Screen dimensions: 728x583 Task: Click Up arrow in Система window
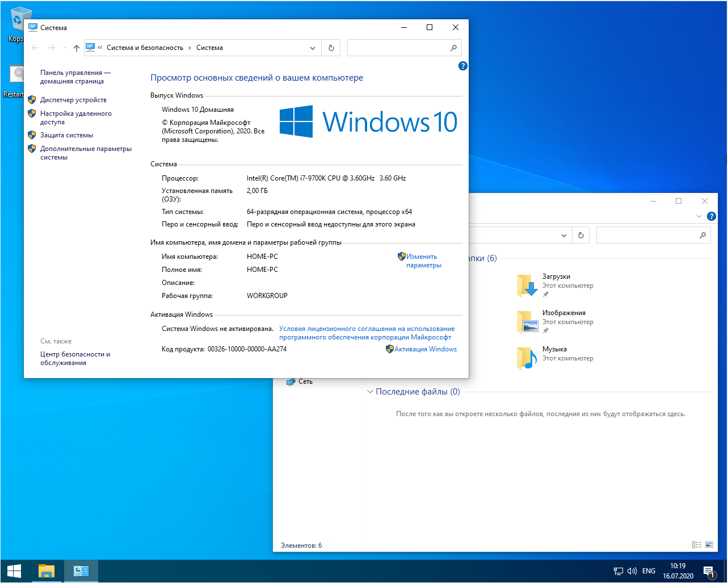click(x=77, y=48)
